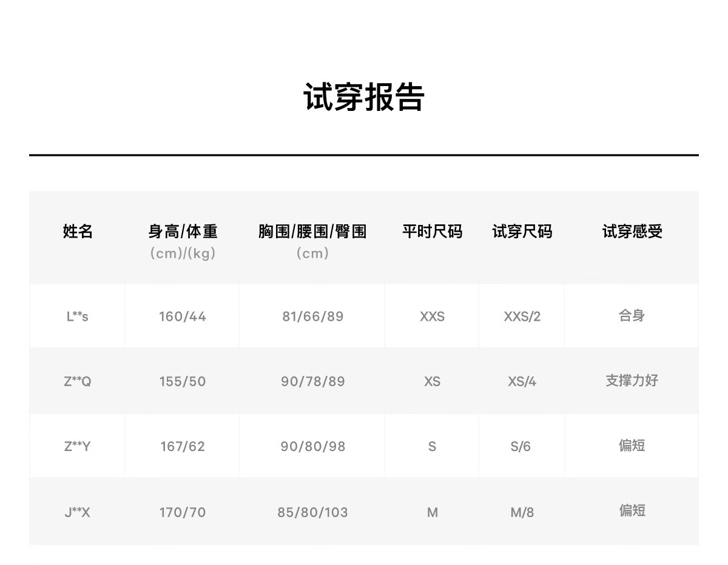
Task: Click the 合身 feedback cell
Action: [632, 315]
